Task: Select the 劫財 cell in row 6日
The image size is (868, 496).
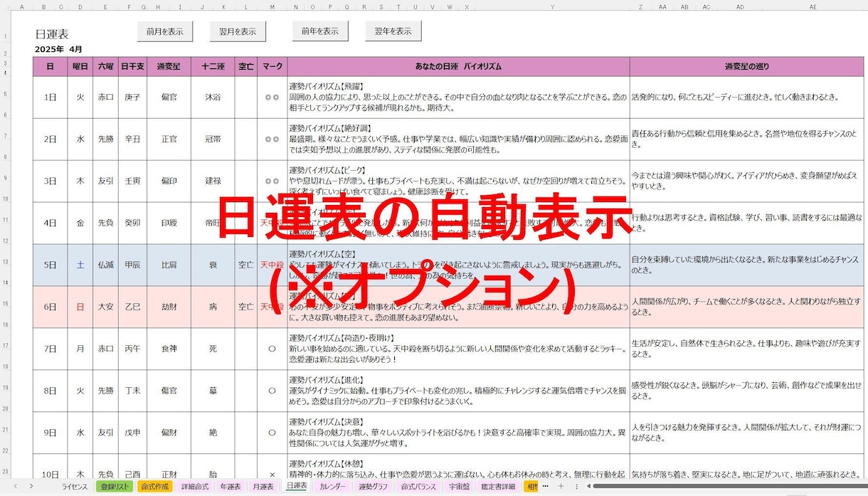Action: coord(169,307)
